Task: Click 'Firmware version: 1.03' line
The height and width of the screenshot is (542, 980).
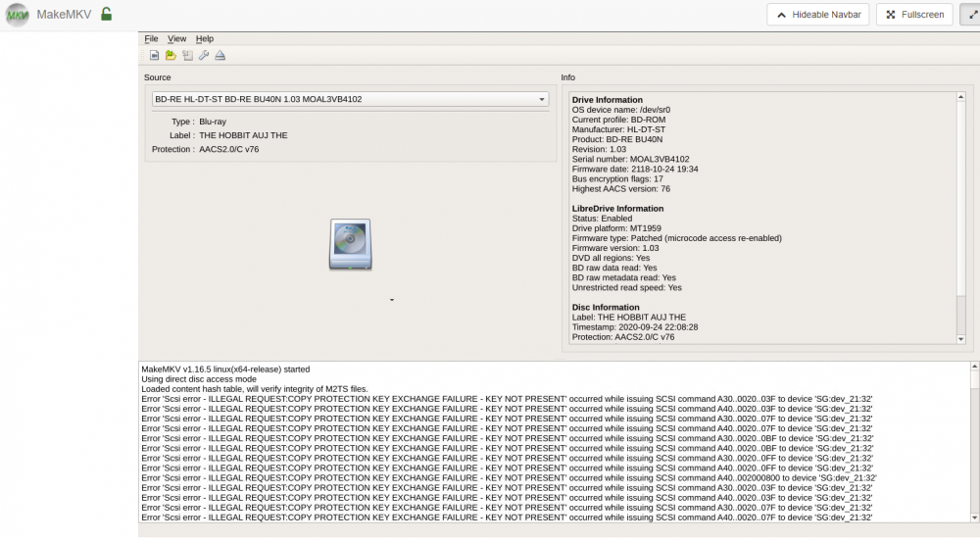Action: 615,248
